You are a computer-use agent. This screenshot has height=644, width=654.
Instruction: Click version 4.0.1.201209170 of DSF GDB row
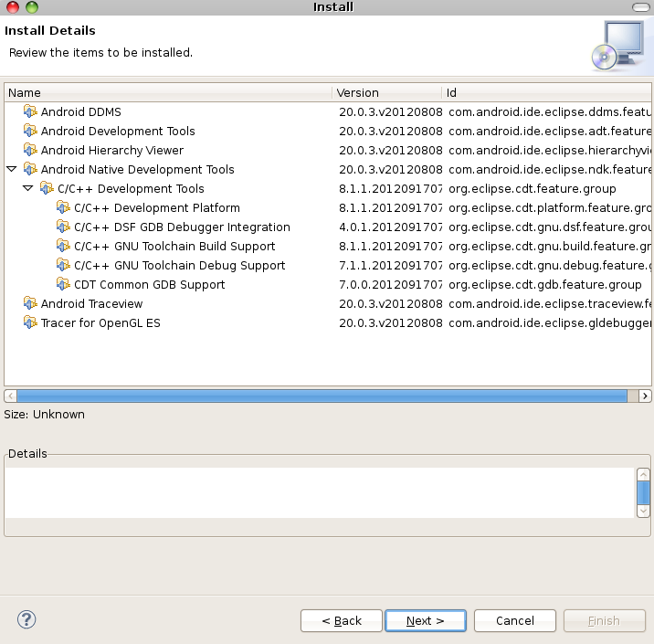[x=390, y=227]
